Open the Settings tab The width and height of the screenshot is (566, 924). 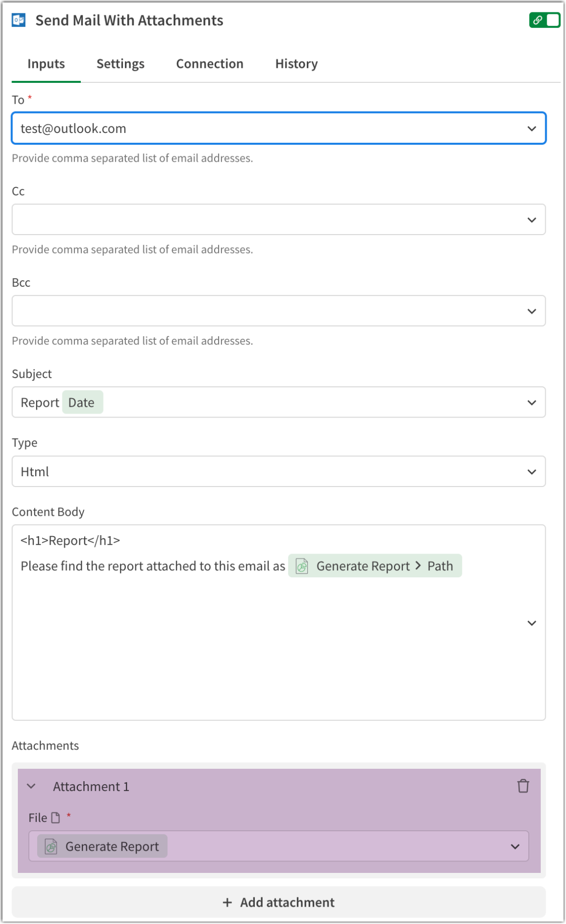tap(120, 64)
